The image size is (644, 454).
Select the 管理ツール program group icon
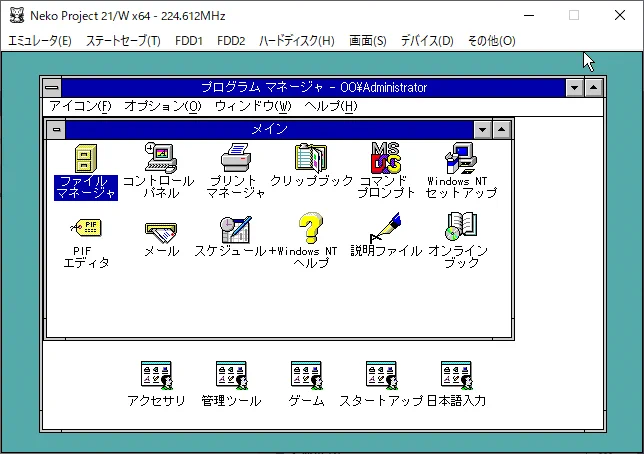pyautogui.click(x=232, y=375)
